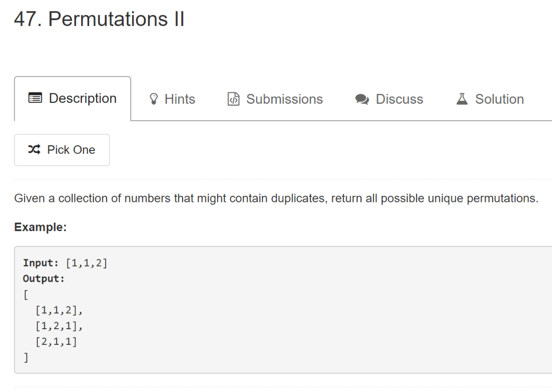Open the Submissions tab
Image resolution: width=552 pixels, height=392 pixels.
click(x=275, y=99)
